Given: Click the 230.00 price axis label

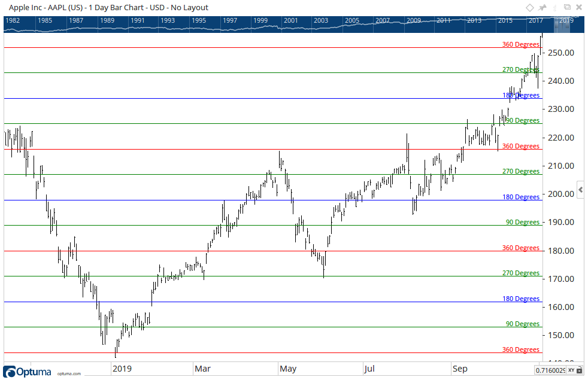Looking at the screenshot, I should pos(561,109).
